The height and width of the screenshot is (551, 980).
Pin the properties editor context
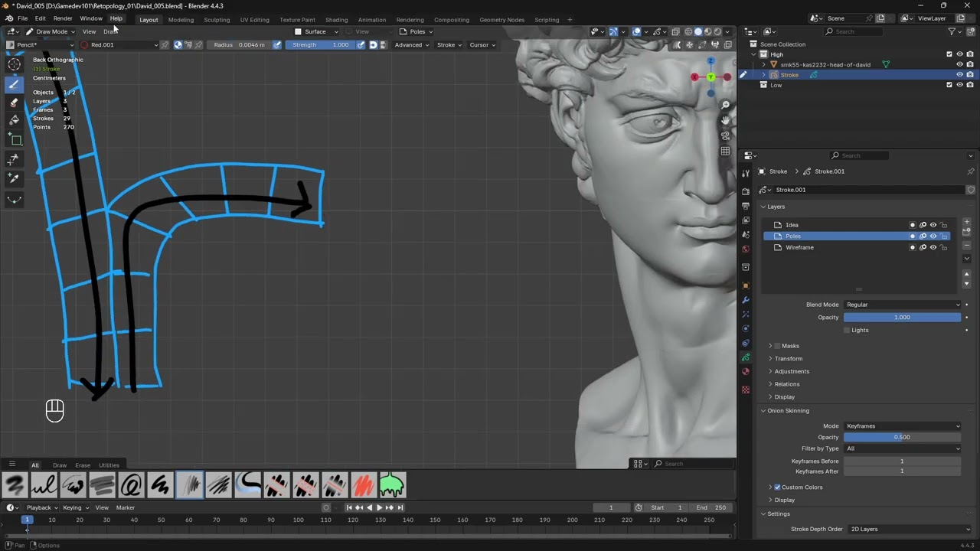971,171
